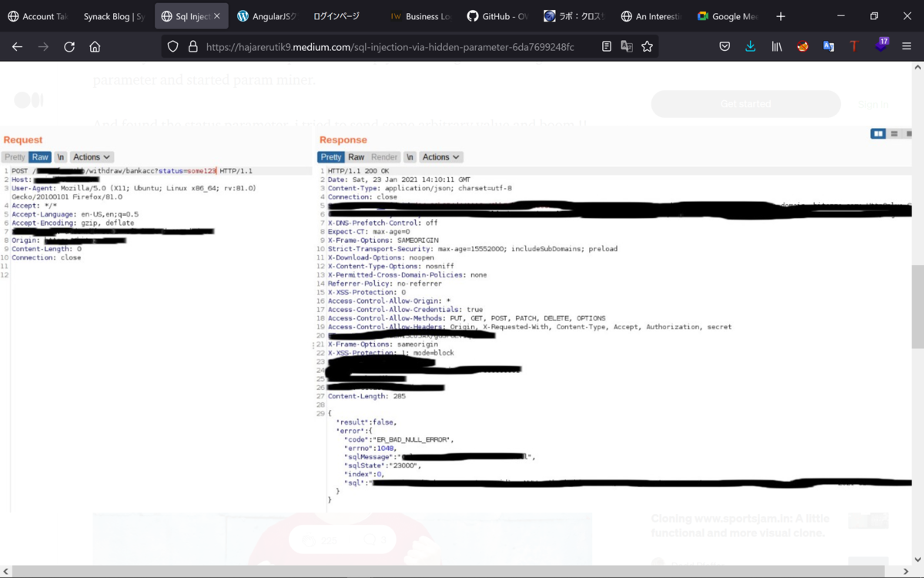924x578 pixels.
Task: Select Raw view in Request panel
Action: [x=40, y=157]
